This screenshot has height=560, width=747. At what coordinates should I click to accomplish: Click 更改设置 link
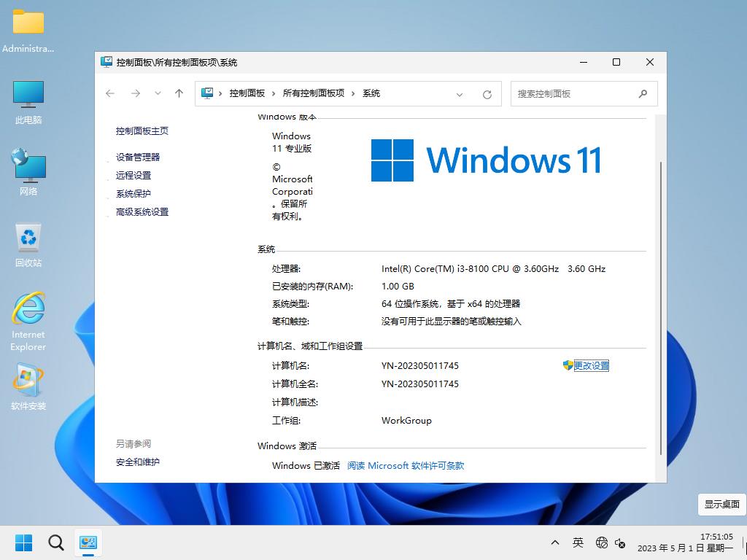pyautogui.click(x=591, y=365)
